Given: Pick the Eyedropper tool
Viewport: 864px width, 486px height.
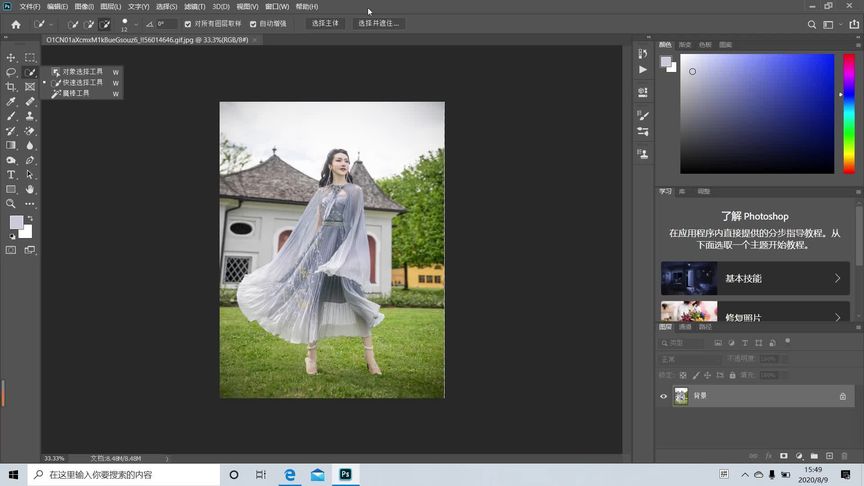Looking at the screenshot, I should click(11, 101).
